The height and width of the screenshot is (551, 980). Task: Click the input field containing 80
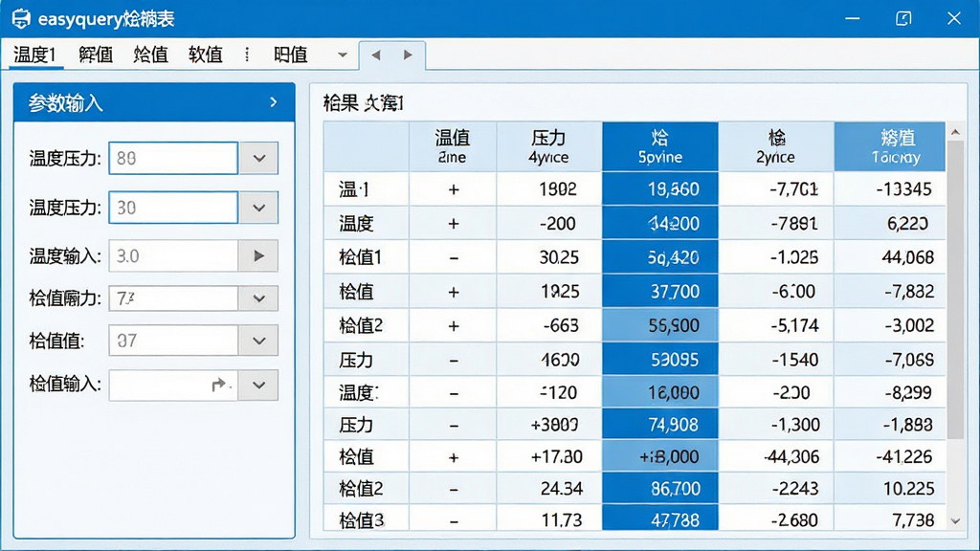(x=173, y=158)
